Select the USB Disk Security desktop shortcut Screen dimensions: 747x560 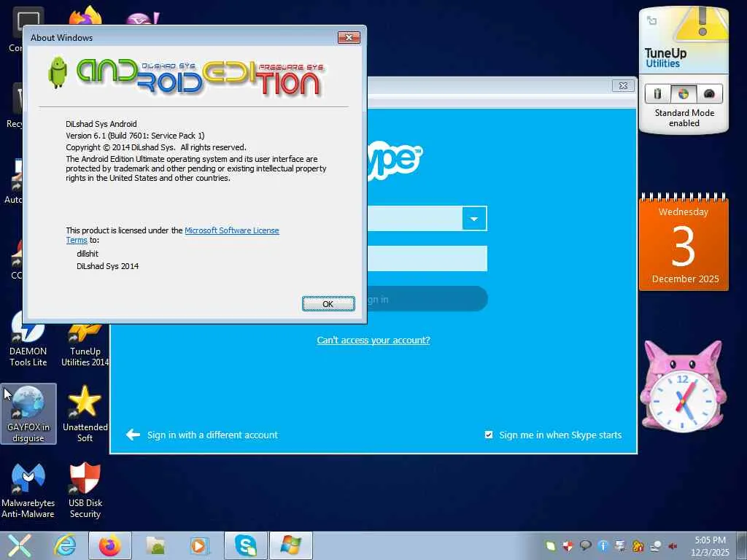[x=85, y=490]
